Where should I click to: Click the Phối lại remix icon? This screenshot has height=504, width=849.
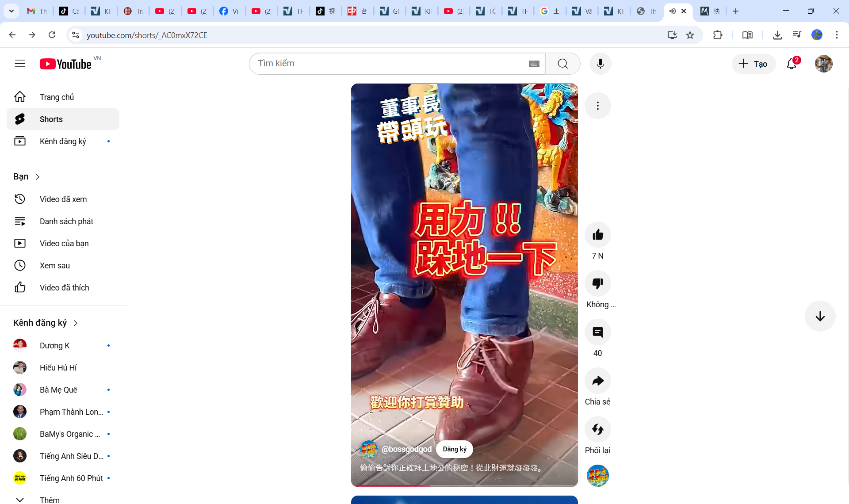597,429
